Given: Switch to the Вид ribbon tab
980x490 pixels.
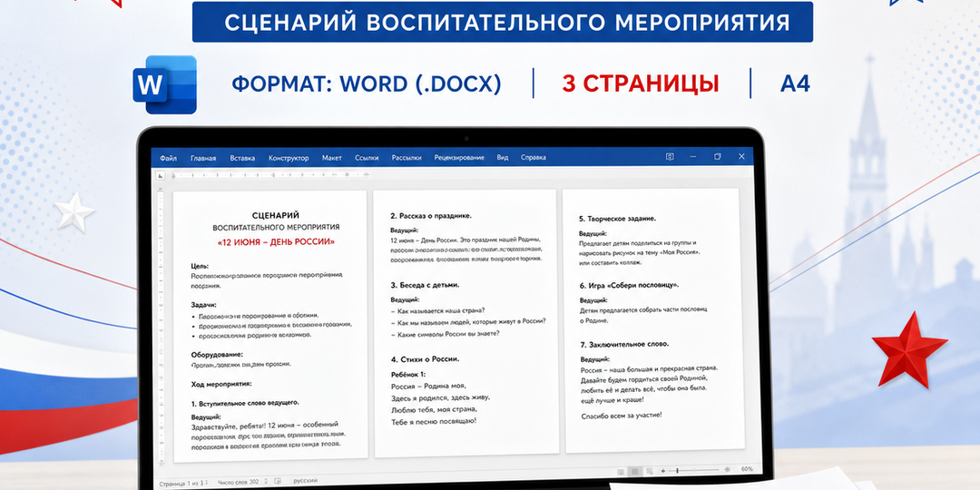Looking at the screenshot, I should [503, 158].
